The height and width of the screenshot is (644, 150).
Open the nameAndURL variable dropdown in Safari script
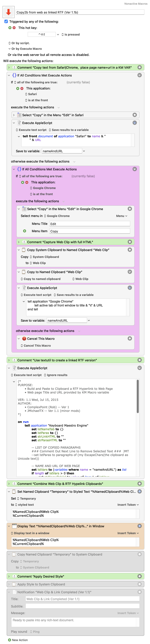(84, 151)
